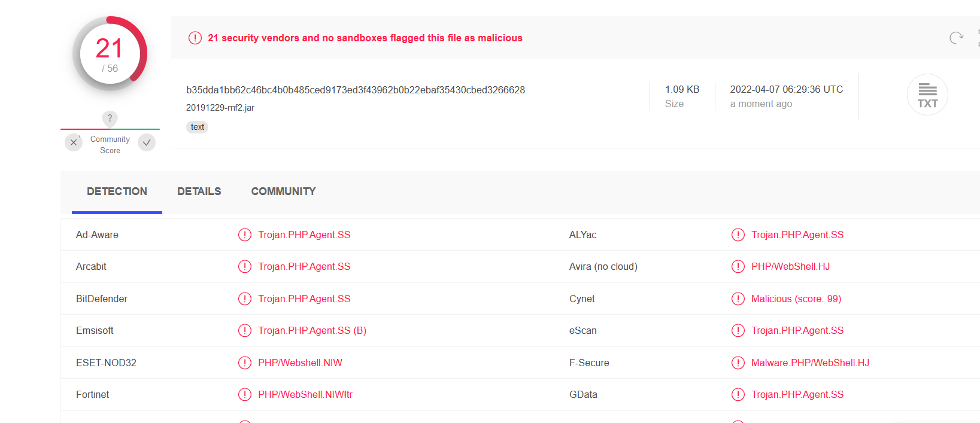Click red alert icon in detection banner
This screenshot has width=980, height=423.
195,38
